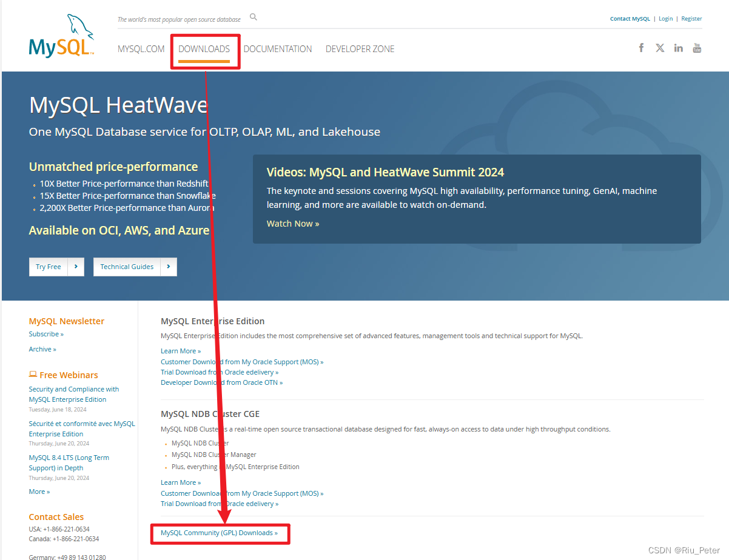Click the Contact Sales heading
Screen dimensions: 729x560
coord(56,517)
